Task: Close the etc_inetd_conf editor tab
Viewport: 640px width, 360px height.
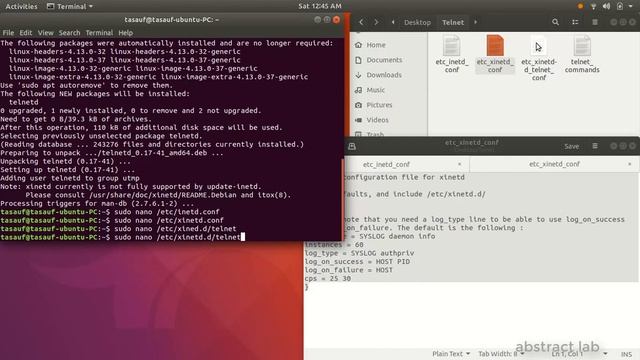Action: (460, 164)
